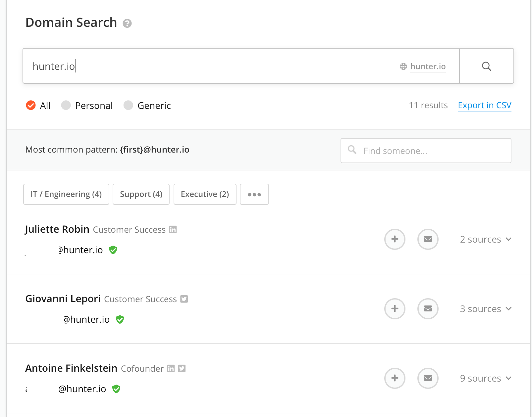The height and width of the screenshot is (417, 532).
Task: Click Giovanni's Customer Success title
Action: [140, 299]
